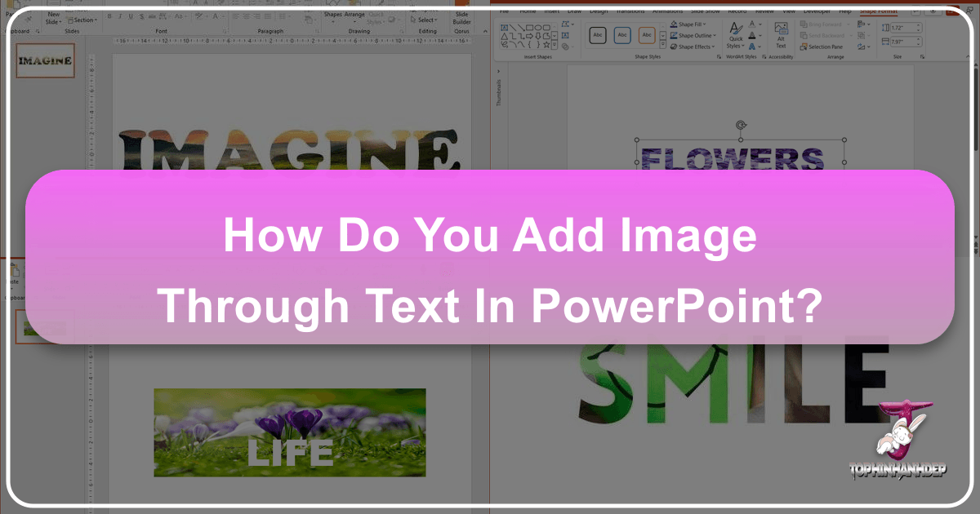Viewport: 980px width, 514px height.
Task: Select the IMAGINE slide thumbnail
Action: coord(45,61)
